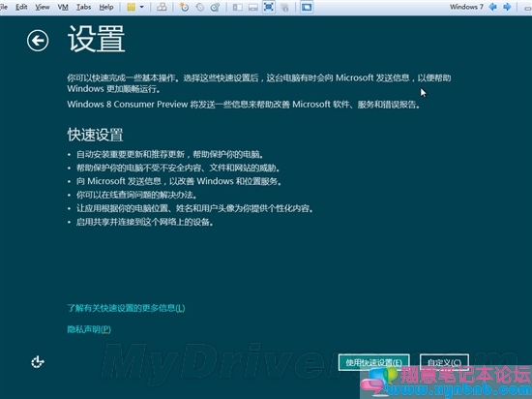This screenshot has height=399, width=532.
Task: Open the Tabs menu
Action: coord(83,7)
